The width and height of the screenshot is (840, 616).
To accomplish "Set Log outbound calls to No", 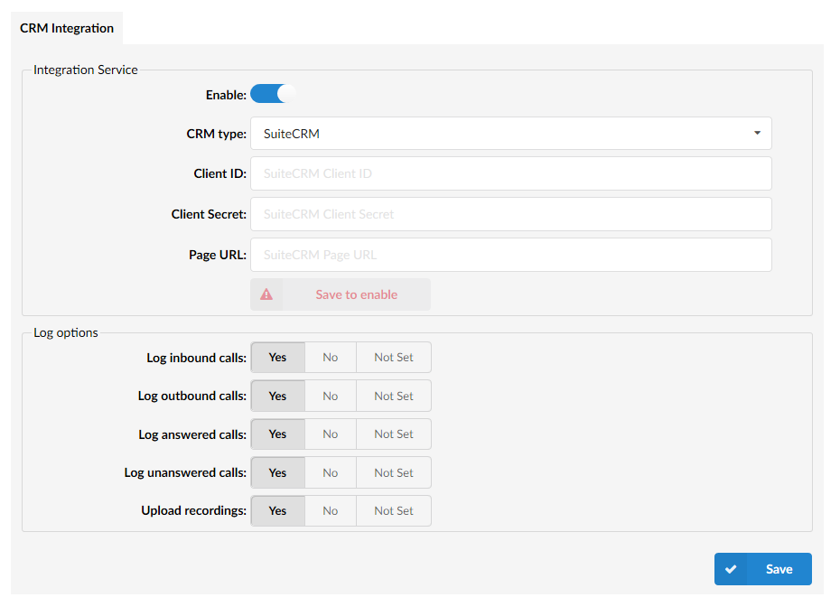I will 331,396.
